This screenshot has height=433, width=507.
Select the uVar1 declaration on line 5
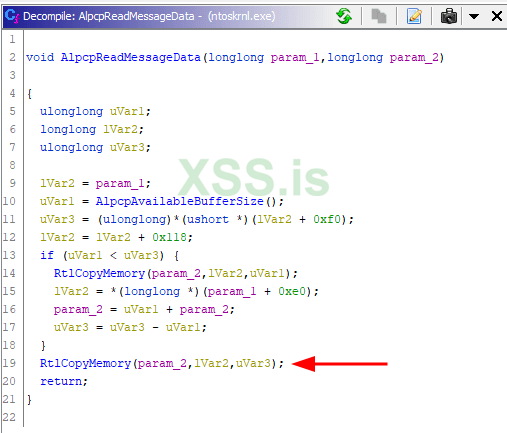pyautogui.click(x=127, y=111)
